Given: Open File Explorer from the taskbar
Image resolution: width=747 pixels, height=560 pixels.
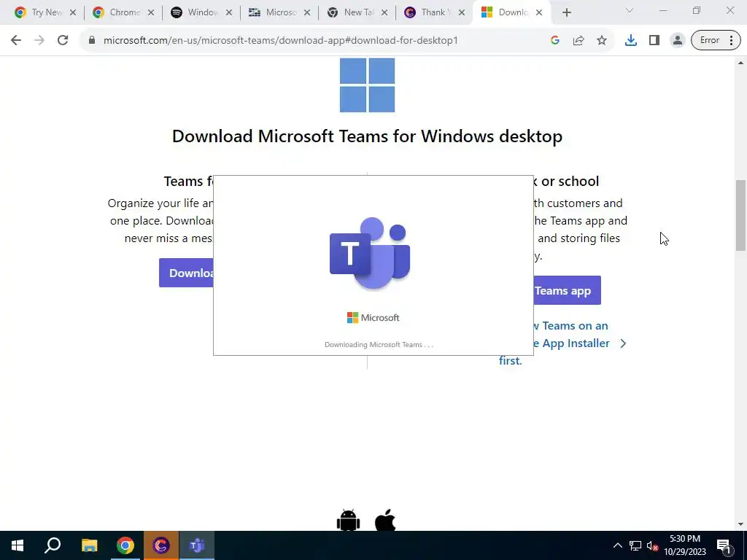Looking at the screenshot, I should (x=89, y=545).
